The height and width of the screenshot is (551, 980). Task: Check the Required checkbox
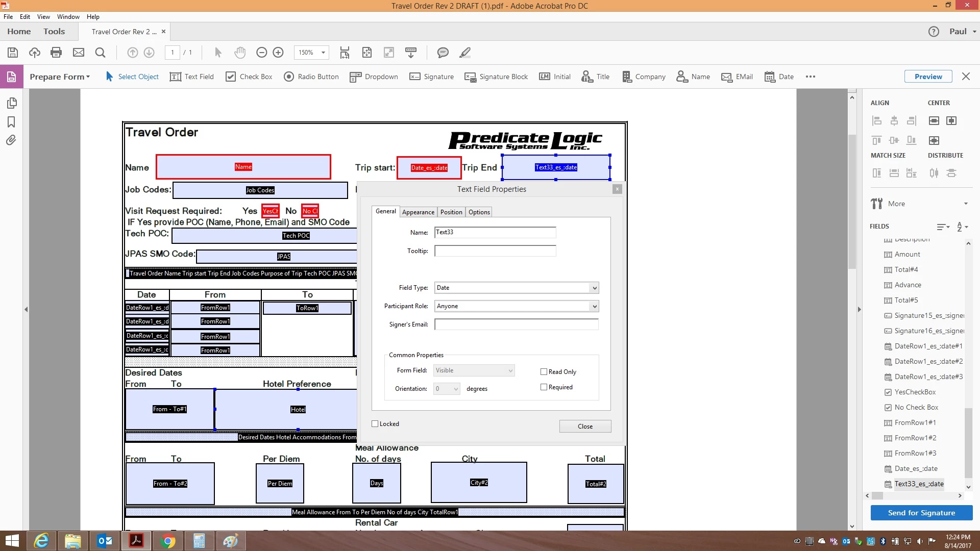(x=544, y=387)
